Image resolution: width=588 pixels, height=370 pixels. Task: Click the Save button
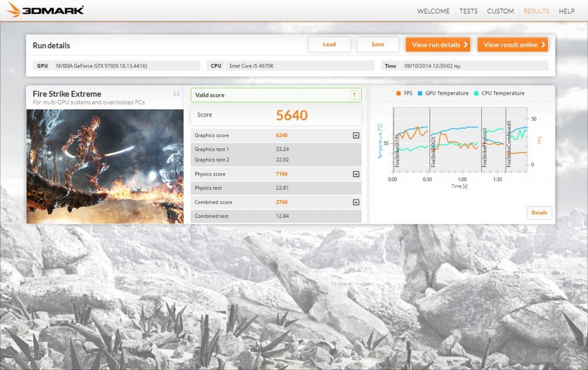378,45
